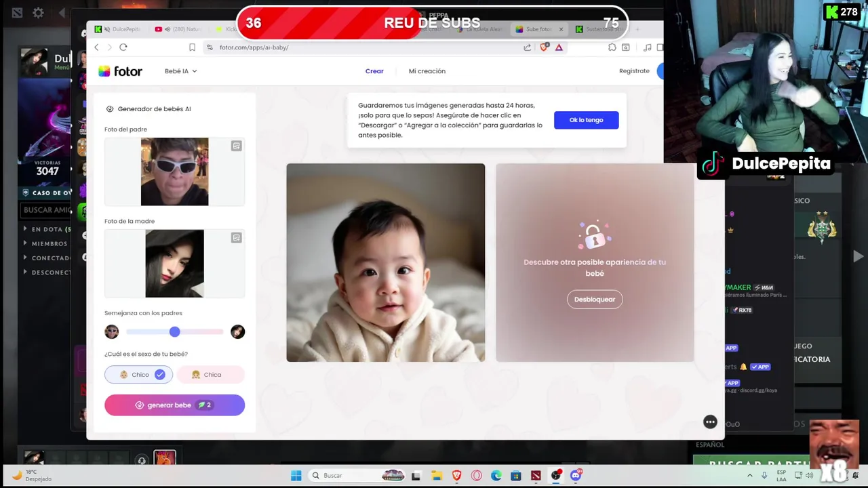Open the three-dot floating menu button
This screenshot has height=488, width=868.
click(x=710, y=422)
